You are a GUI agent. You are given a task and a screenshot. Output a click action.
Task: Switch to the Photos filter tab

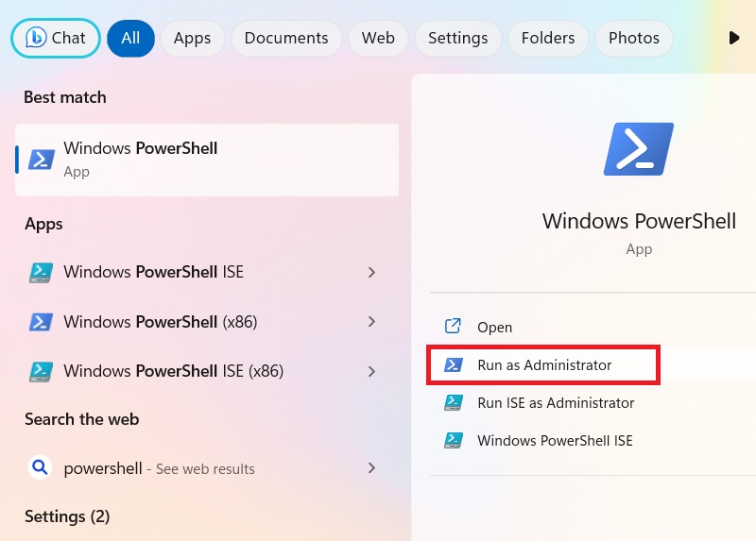[634, 38]
